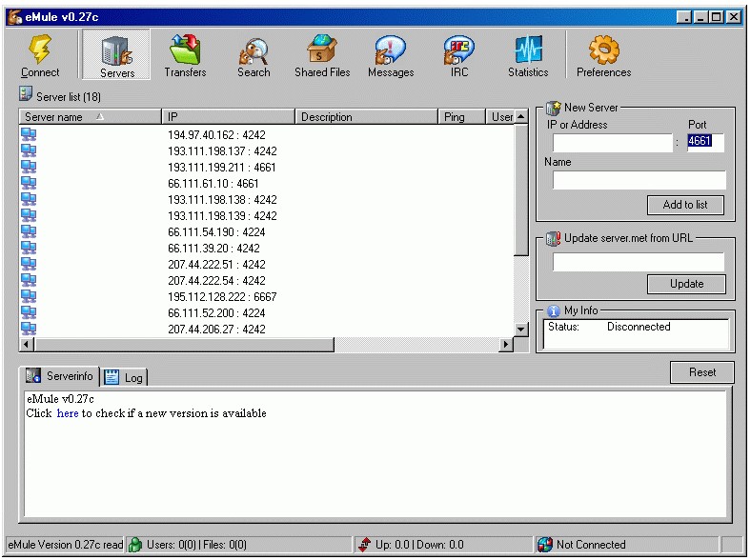Click the Reset button
751x560 pixels.
701,372
